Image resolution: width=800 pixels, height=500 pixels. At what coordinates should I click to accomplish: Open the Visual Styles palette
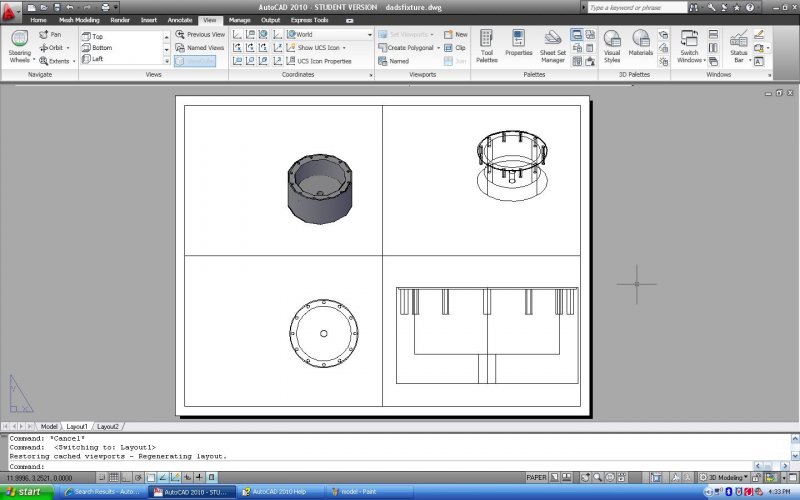click(x=612, y=46)
